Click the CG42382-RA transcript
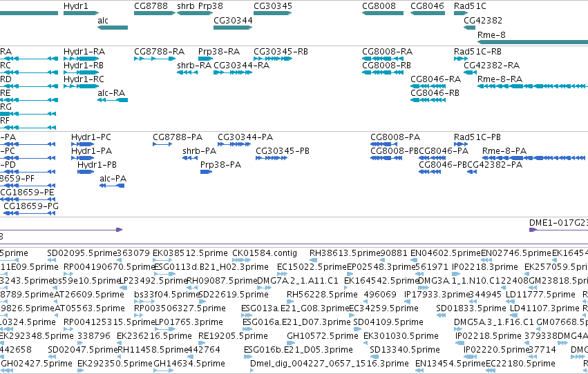 [x=471, y=72]
